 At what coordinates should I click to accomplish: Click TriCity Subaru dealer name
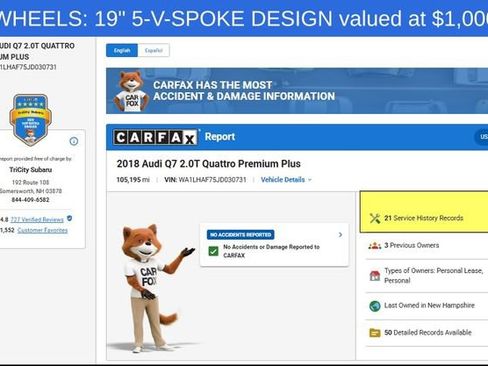click(30, 170)
